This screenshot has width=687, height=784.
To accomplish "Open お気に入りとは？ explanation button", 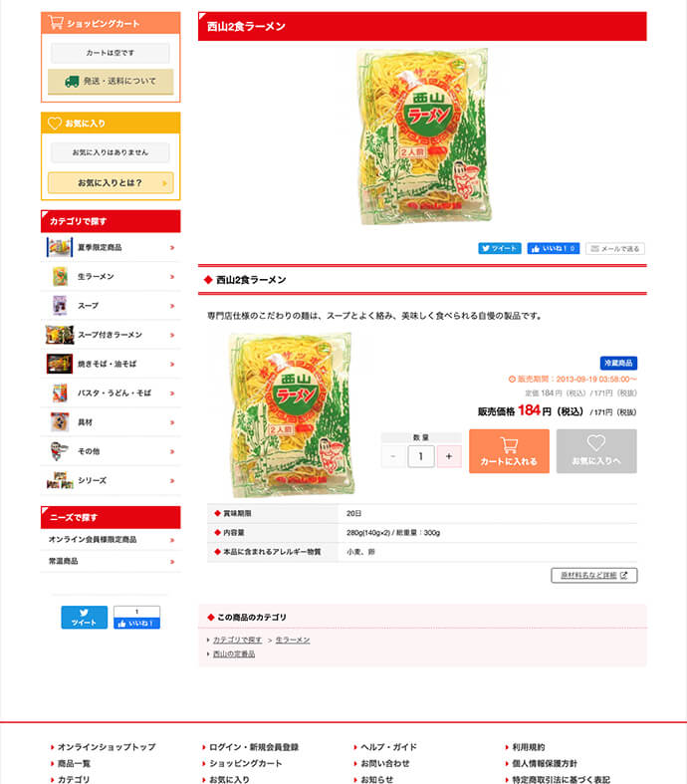I will [x=111, y=183].
